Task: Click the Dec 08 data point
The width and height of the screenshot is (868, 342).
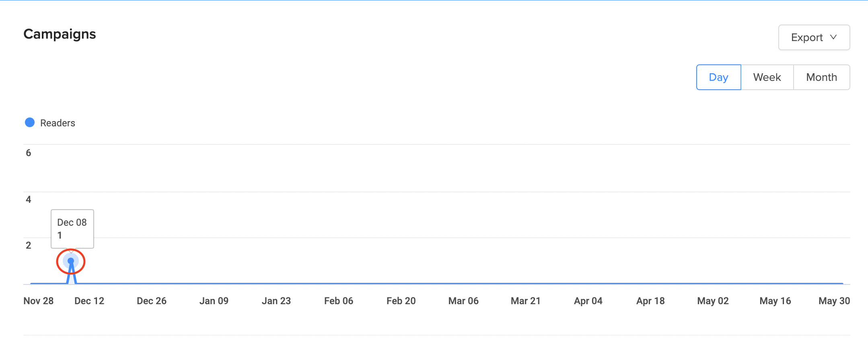Action: (x=71, y=261)
